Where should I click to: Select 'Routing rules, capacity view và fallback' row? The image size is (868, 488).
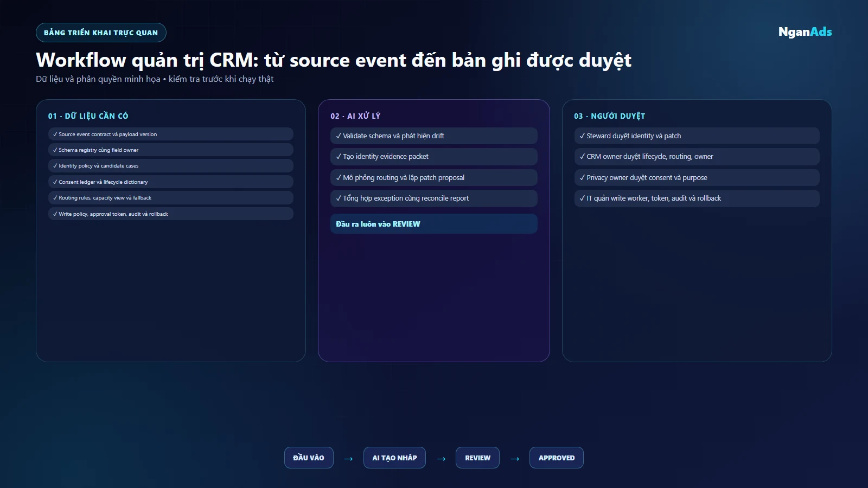click(x=171, y=198)
